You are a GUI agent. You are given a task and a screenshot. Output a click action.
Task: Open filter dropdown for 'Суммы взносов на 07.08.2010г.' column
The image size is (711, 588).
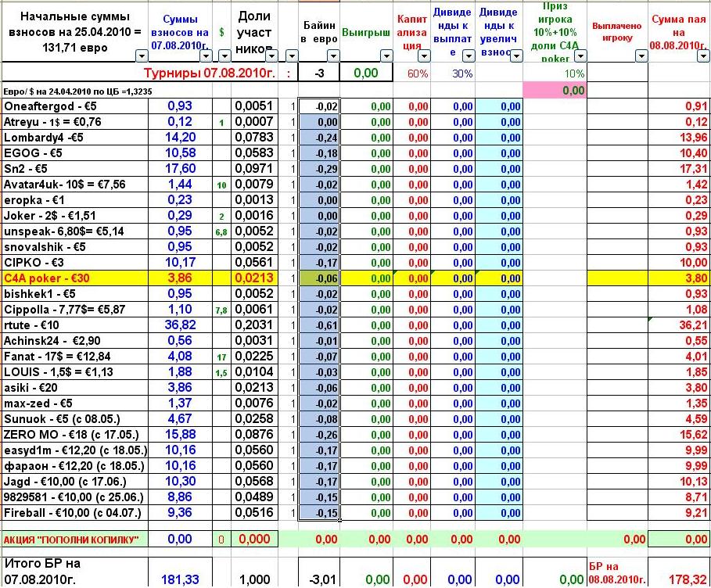point(206,56)
